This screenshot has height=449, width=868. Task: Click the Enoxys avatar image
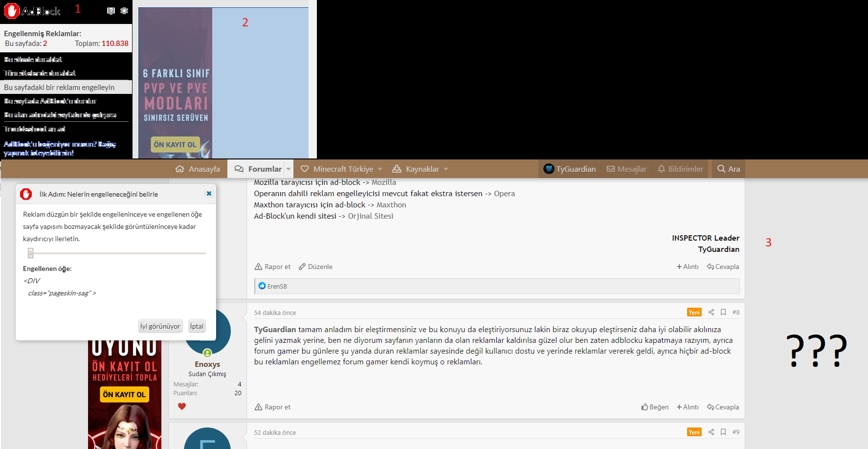pyautogui.click(x=207, y=332)
